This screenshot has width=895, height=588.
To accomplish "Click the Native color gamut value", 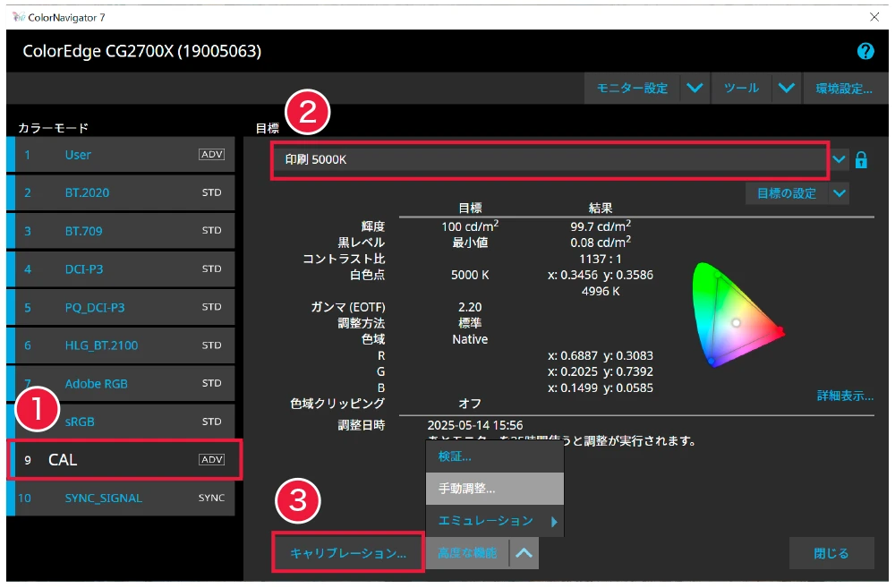I will pyautogui.click(x=470, y=339).
